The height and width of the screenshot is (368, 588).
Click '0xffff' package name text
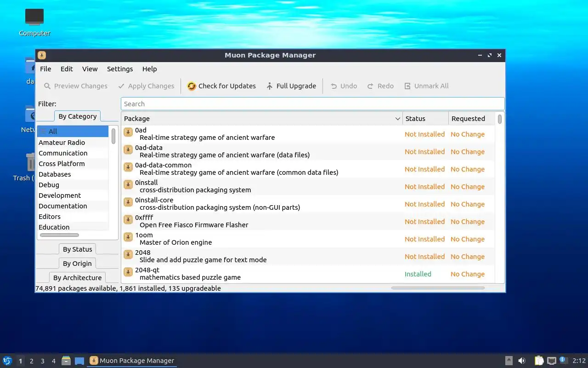(x=144, y=218)
